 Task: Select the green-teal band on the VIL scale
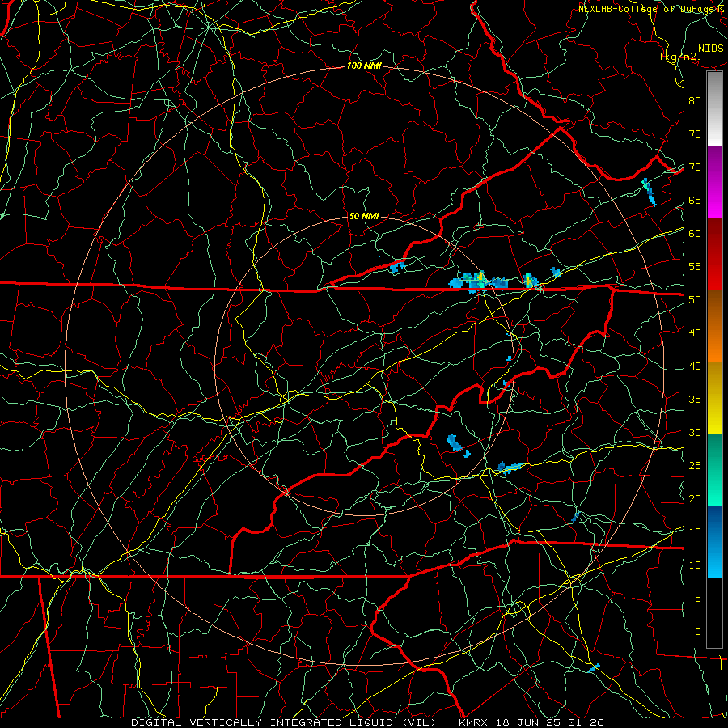[x=714, y=470]
